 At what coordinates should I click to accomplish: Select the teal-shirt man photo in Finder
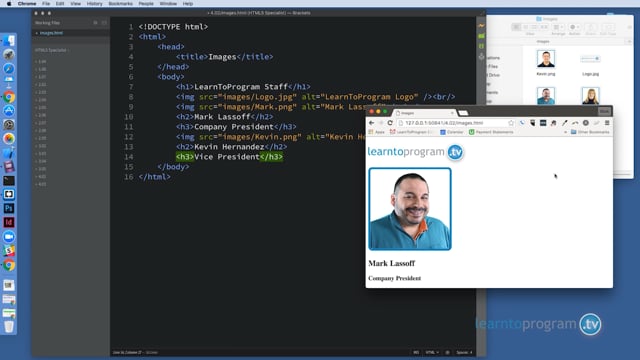tap(546, 96)
